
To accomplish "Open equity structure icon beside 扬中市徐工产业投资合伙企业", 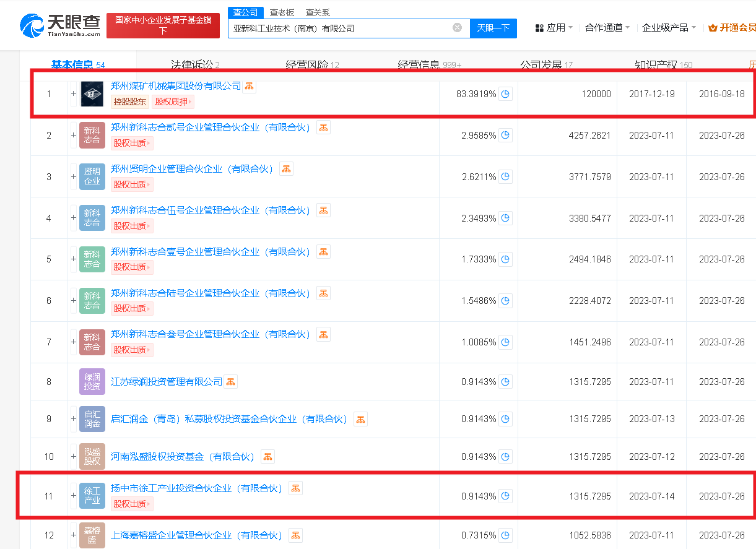I will [x=295, y=488].
